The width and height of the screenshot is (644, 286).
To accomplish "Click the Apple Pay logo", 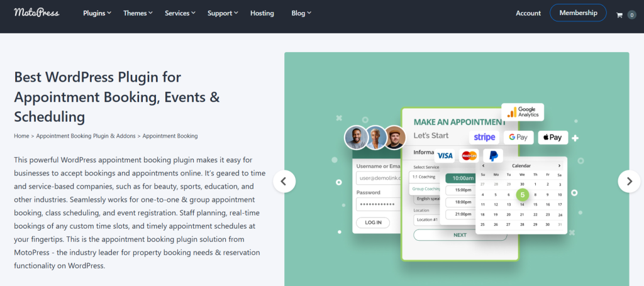I will tap(553, 137).
